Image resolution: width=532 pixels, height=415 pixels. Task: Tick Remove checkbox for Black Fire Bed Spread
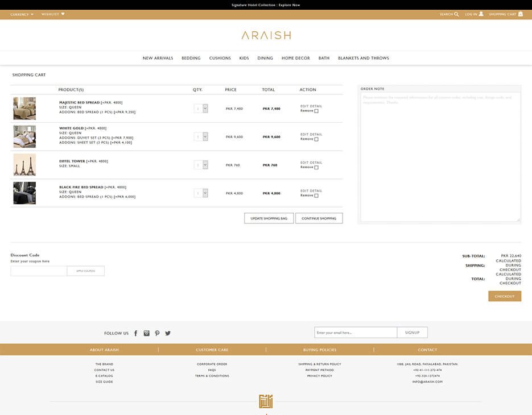(316, 196)
